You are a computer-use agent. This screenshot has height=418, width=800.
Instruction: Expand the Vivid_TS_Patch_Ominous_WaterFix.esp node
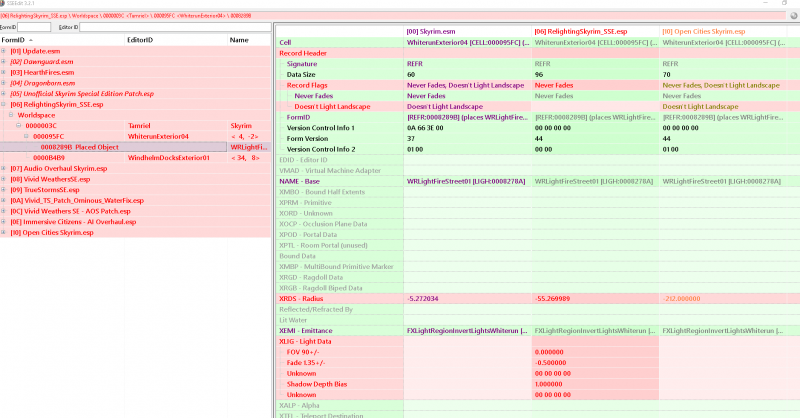point(3,201)
